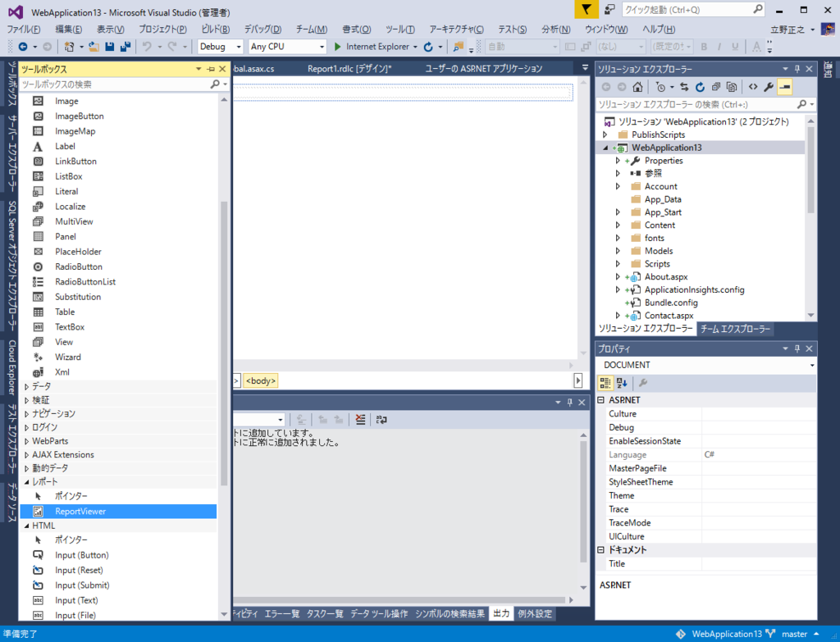840x642 pixels.
Task: Click the Categorized view icon in Properties
Action: pyautogui.click(x=605, y=383)
